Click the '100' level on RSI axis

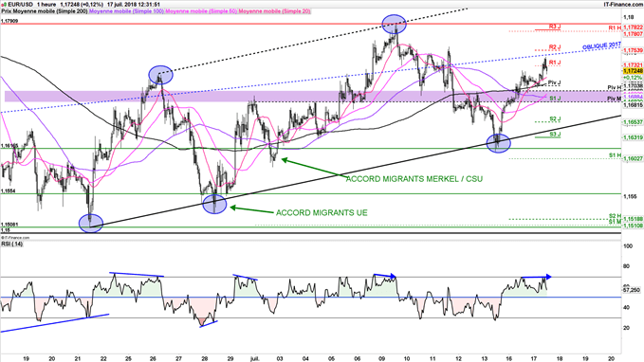(628, 246)
